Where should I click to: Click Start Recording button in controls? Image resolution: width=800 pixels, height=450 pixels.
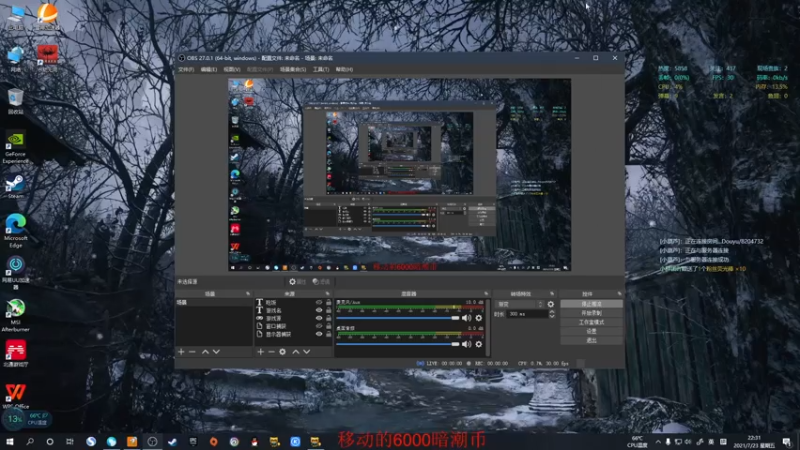tap(591, 313)
